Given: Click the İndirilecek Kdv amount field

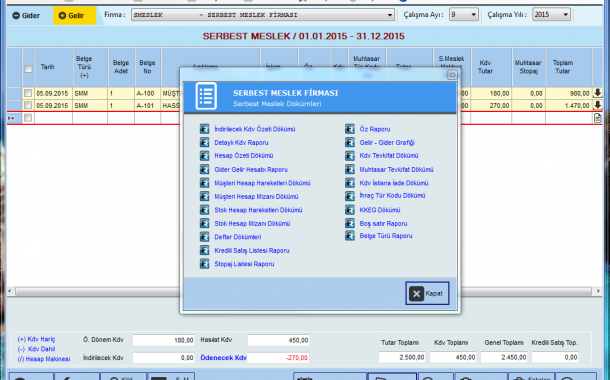Looking at the screenshot, I should (x=163, y=358).
